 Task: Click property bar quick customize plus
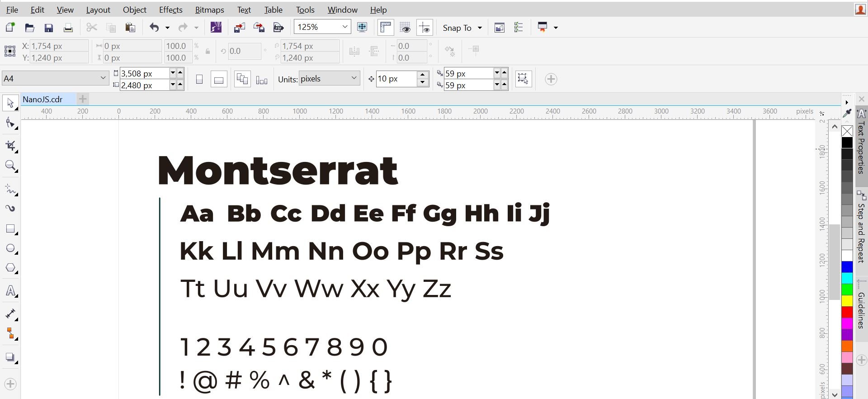point(551,79)
